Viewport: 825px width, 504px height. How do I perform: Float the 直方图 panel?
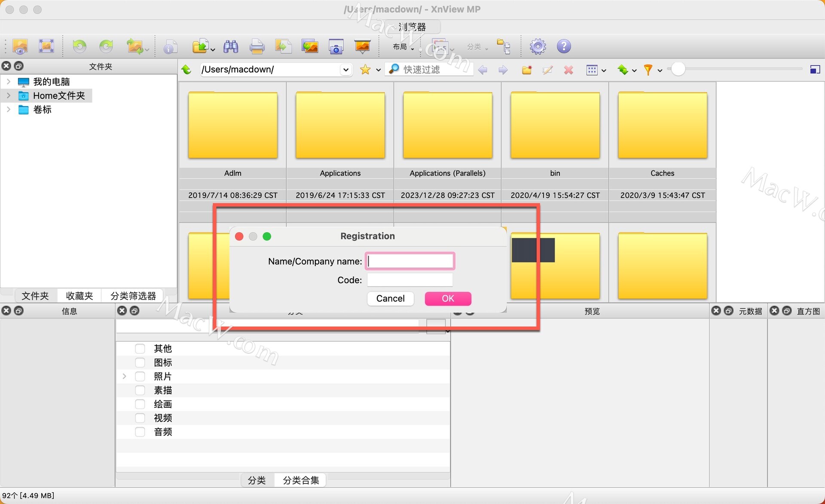coord(787,310)
